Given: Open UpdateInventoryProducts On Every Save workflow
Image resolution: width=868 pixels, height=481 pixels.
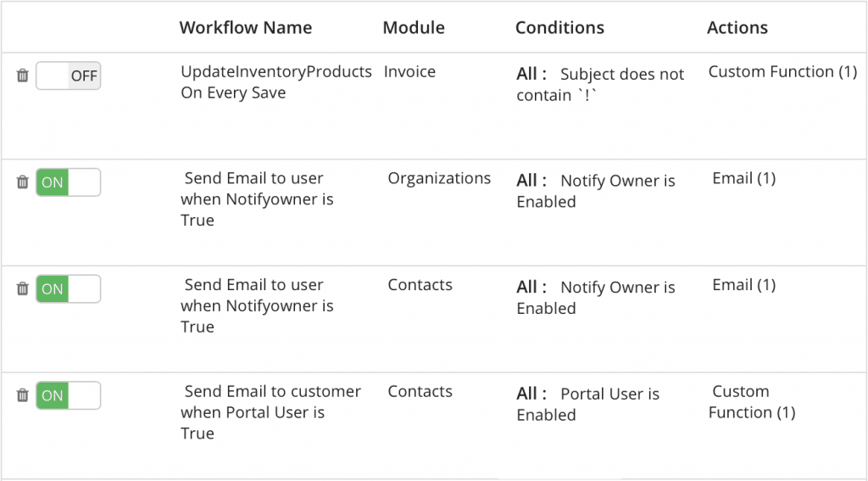Looking at the screenshot, I should 276,82.
